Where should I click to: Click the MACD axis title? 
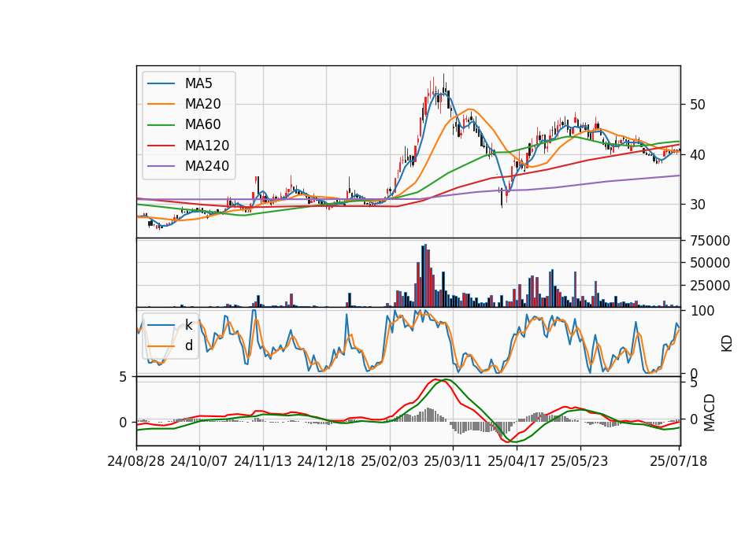[x=710, y=412]
